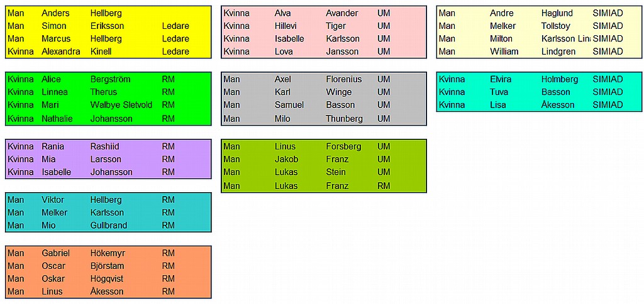Click the Kinell surname cell
Viewport: 644px width, 304px height.
(103, 52)
